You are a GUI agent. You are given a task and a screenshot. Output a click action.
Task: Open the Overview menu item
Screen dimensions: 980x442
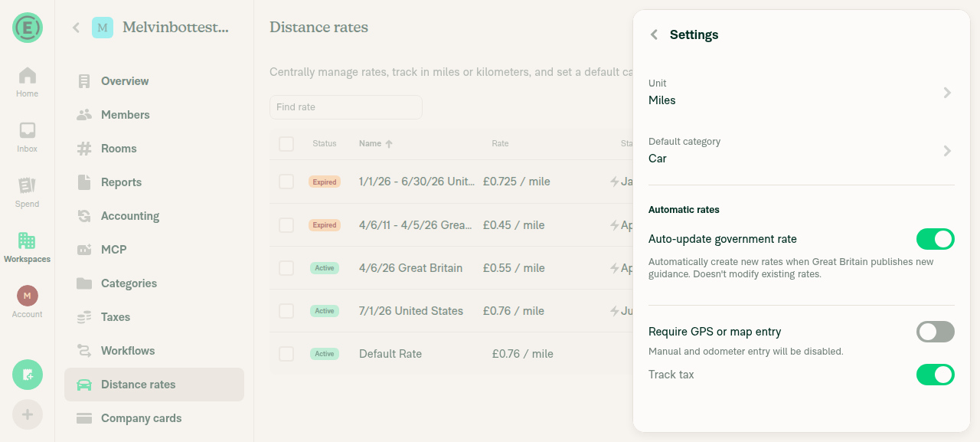click(x=154, y=81)
